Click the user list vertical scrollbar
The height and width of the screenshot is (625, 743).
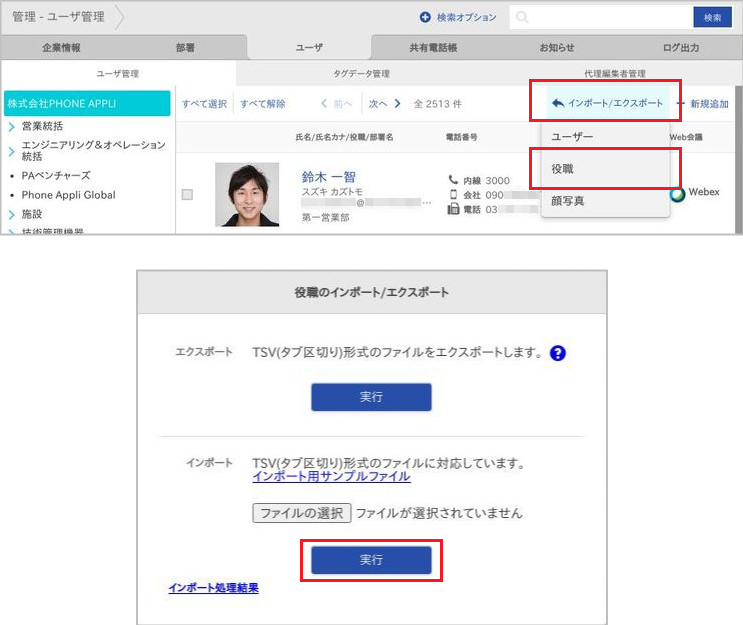click(738, 159)
